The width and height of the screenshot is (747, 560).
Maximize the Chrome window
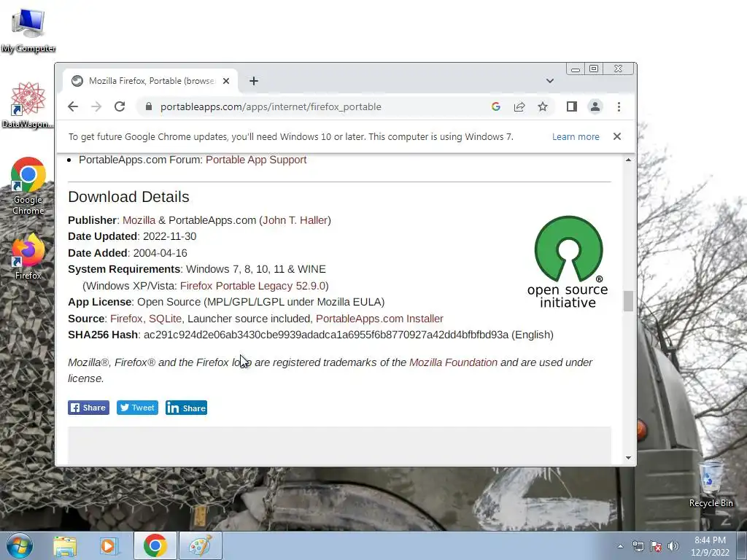point(594,69)
